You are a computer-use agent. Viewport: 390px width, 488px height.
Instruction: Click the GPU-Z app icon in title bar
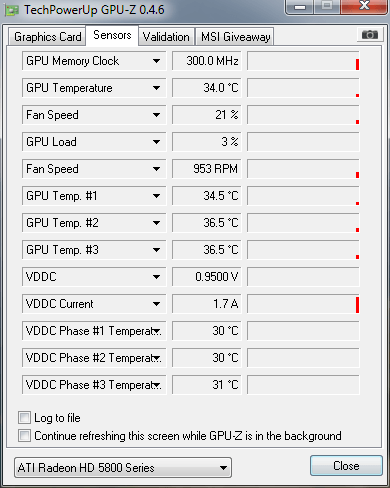click(x=11, y=10)
